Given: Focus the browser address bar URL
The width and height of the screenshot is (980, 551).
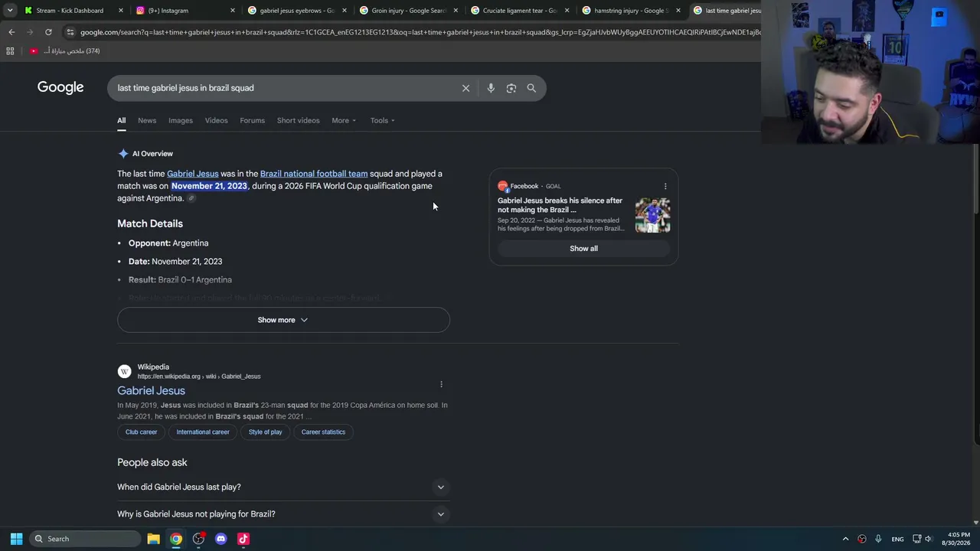Looking at the screenshot, I should [x=420, y=32].
